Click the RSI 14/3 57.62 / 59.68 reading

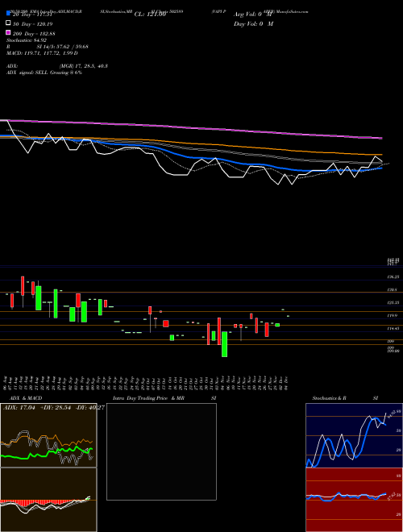(48, 47)
